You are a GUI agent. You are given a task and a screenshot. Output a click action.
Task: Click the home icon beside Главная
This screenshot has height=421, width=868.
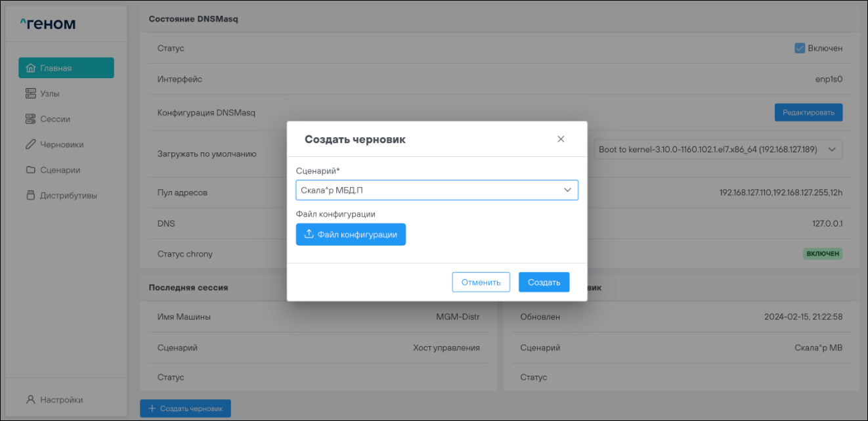pyautogui.click(x=30, y=68)
